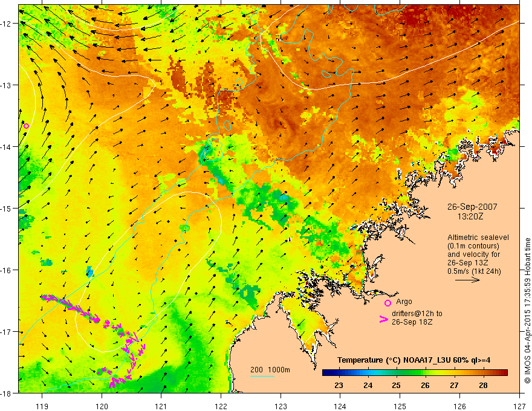The width and height of the screenshot is (532, 411).
Task: Click the 'Temperature (°C) NOAA17_L3U 60% ql>=4' title
Action: tap(414, 360)
